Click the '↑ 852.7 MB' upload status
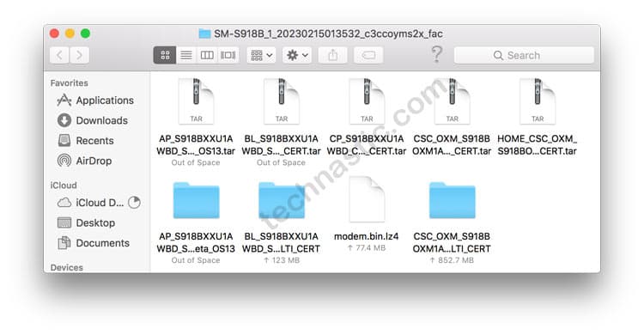Viewport: 644px width, 335px height. coord(452,260)
